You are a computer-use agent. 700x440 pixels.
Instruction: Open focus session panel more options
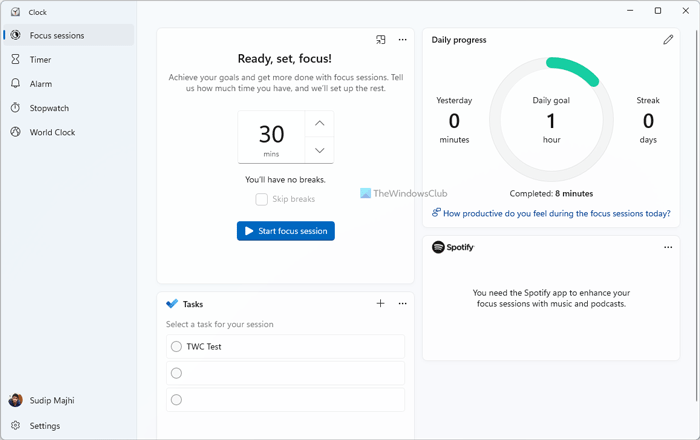point(403,40)
